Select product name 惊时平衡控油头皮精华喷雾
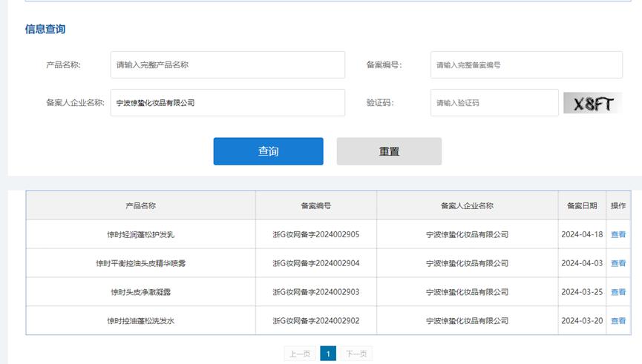 (x=141, y=263)
